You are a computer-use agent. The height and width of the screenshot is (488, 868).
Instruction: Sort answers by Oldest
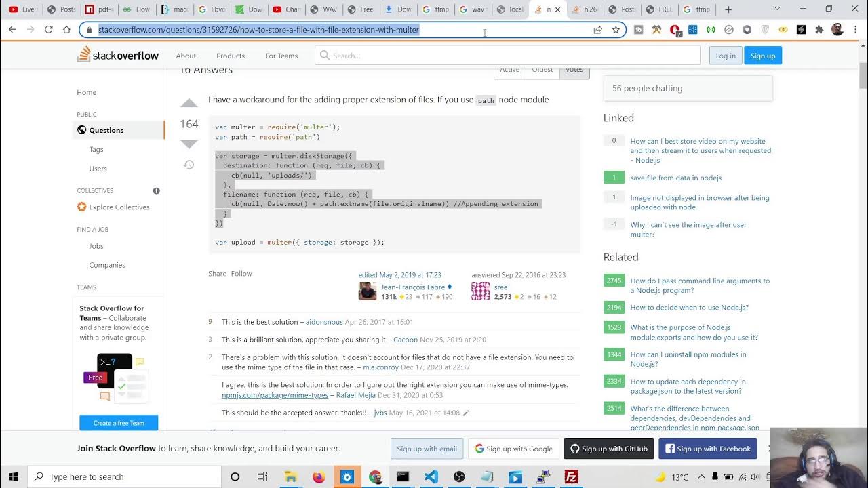click(542, 70)
